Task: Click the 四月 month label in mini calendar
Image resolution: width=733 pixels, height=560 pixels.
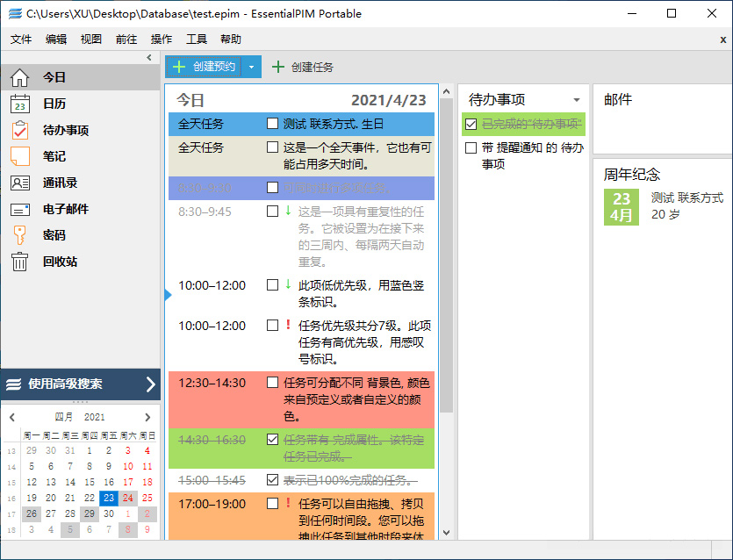Action: coord(63,417)
